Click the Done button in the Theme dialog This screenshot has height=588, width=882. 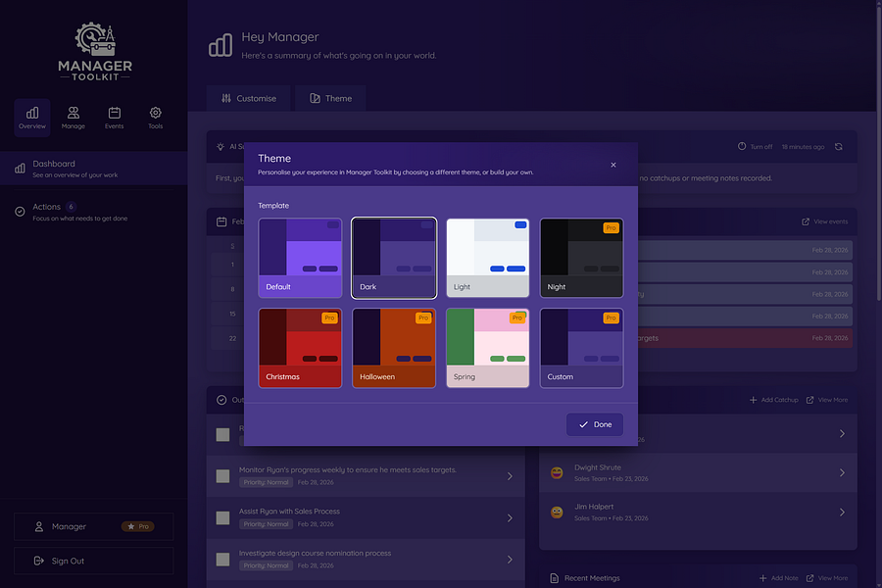(x=594, y=424)
